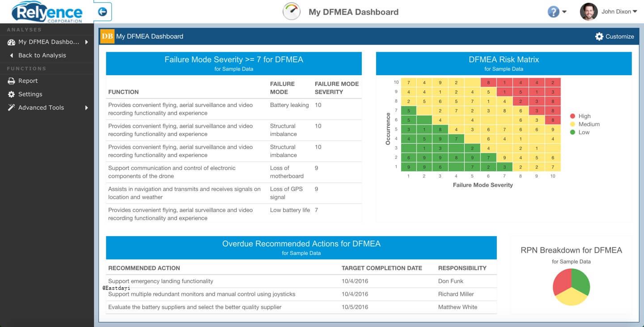Select the Battery leaking failure mode row

(233, 109)
